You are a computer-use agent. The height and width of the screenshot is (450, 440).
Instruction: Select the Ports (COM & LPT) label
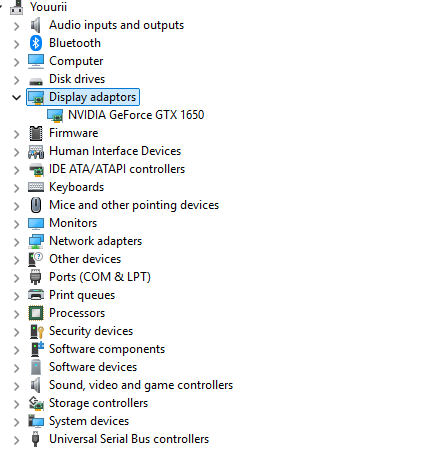100,277
